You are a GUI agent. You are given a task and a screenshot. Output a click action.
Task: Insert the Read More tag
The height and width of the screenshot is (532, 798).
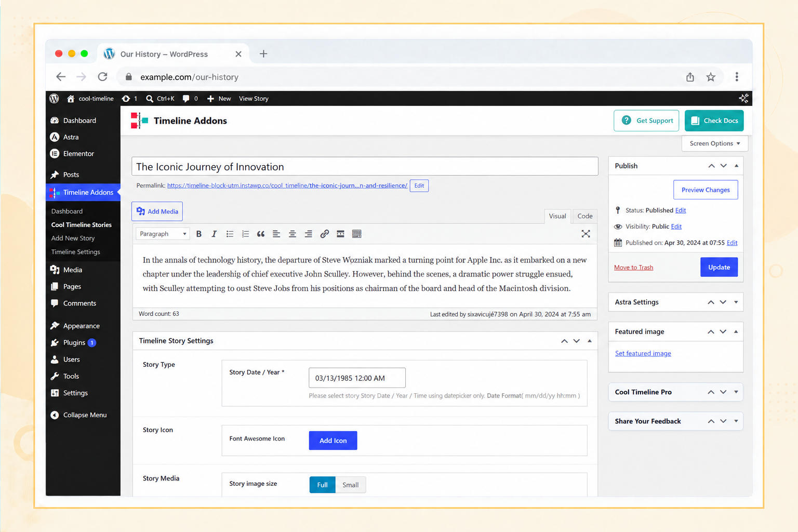click(340, 234)
